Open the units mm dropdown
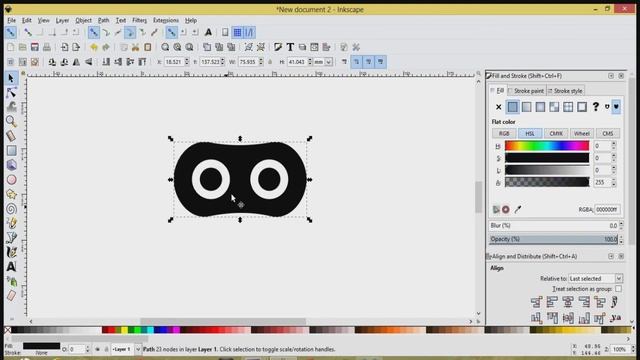The width and height of the screenshot is (640, 360). tap(323, 62)
